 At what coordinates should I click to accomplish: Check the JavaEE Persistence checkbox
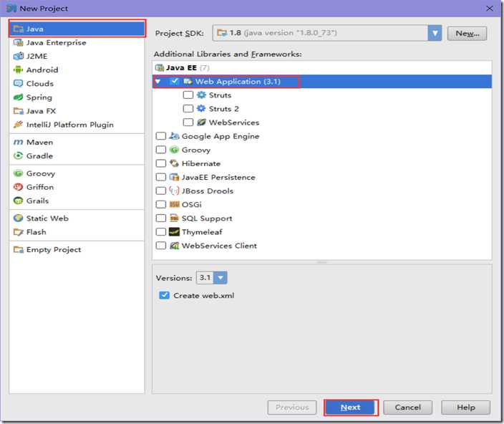tap(160, 177)
